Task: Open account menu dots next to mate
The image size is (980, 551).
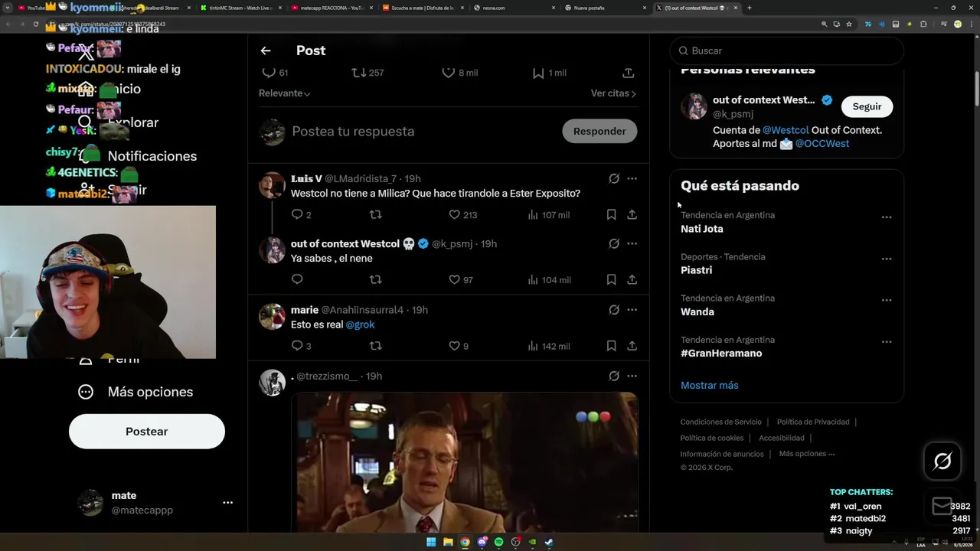Action: [x=227, y=503]
